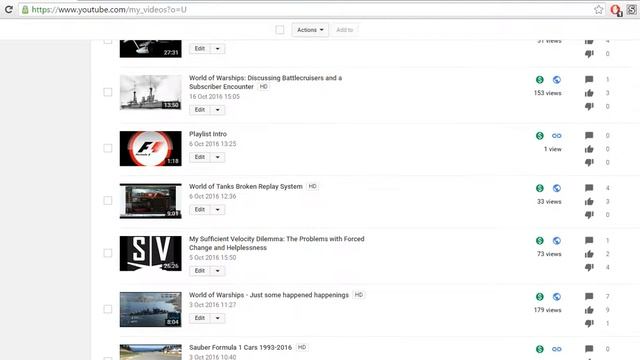Viewport: 640px width, 360px height.
Task: Click the Add to button
Action: pos(344,30)
